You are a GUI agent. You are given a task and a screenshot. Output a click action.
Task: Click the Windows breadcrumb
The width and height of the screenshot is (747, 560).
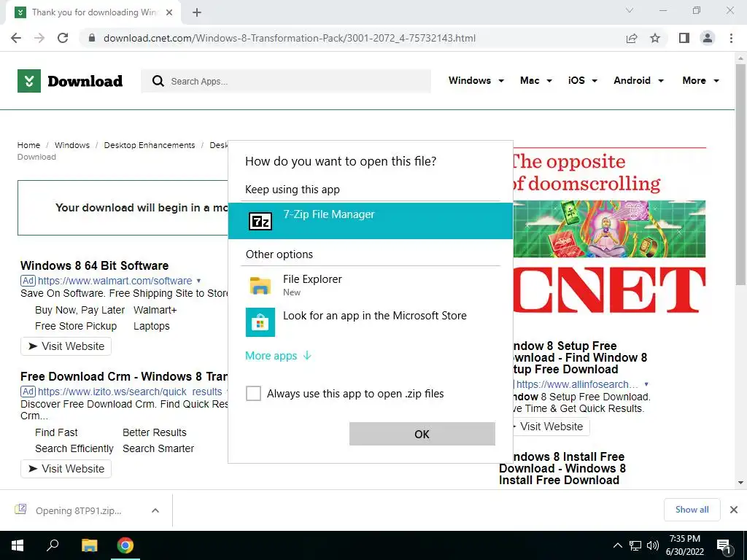[72, 145]
